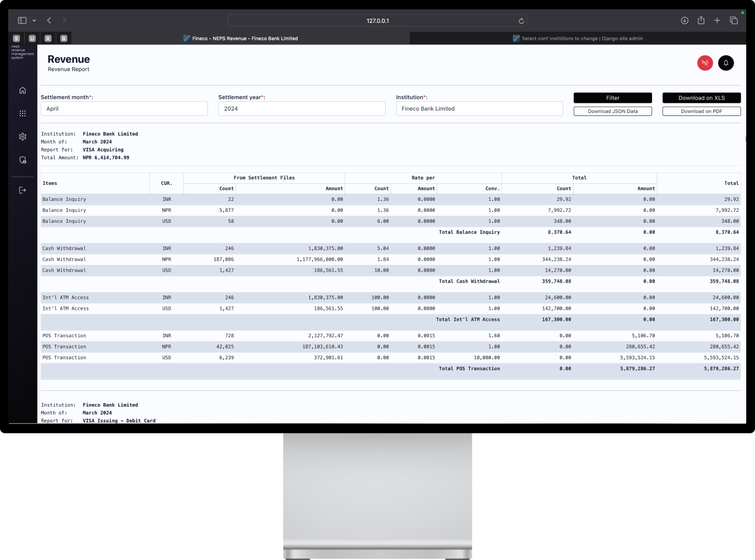Image resolution: width=755 pixels, height=560 pixels.
Task: Open Settings via the gear icon
Action: pyautogui.click(x=22, y=136)
